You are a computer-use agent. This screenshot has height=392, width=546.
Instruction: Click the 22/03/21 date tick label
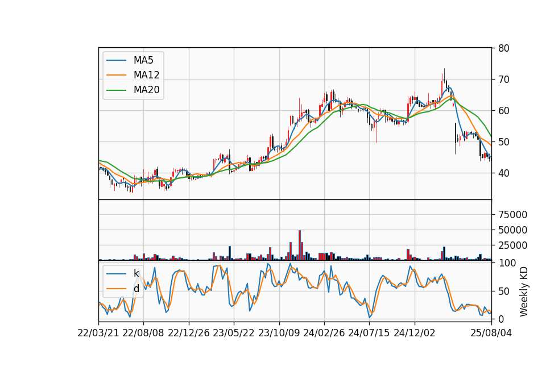click(98, 333)
